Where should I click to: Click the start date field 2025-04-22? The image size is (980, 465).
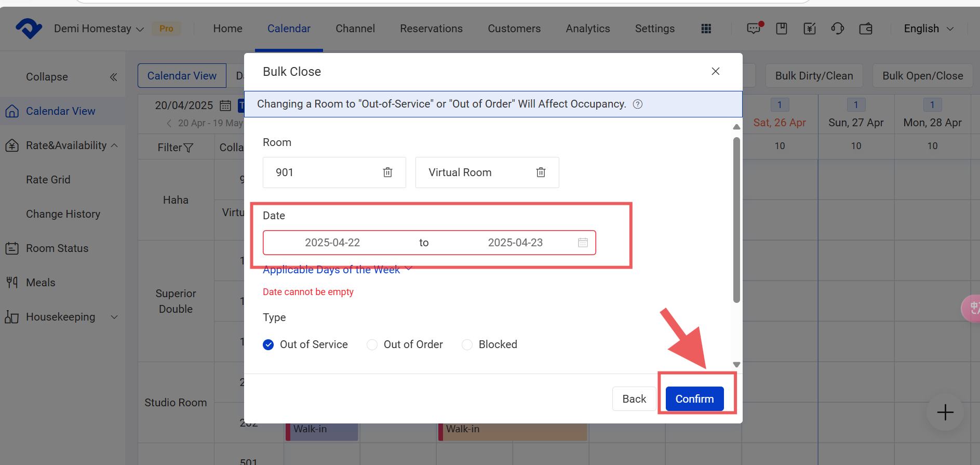click(332, 243)
